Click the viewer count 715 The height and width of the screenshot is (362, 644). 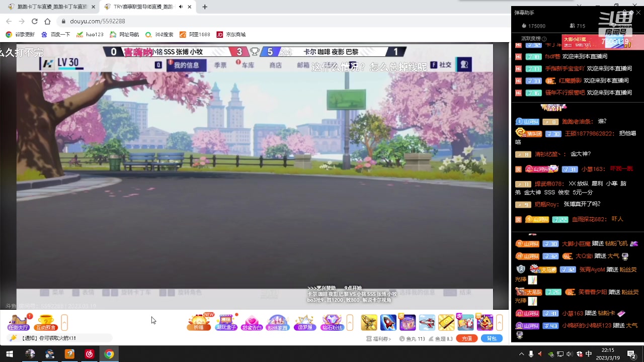click(577, 26)
